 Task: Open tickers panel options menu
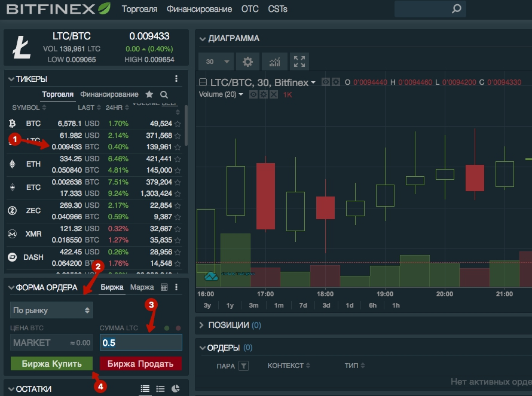(x=176, y=79)
